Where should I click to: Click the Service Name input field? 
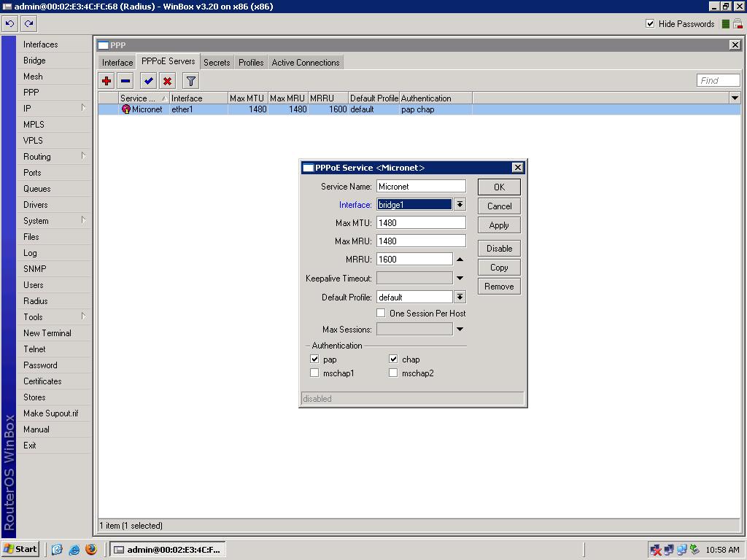[421, 186]
